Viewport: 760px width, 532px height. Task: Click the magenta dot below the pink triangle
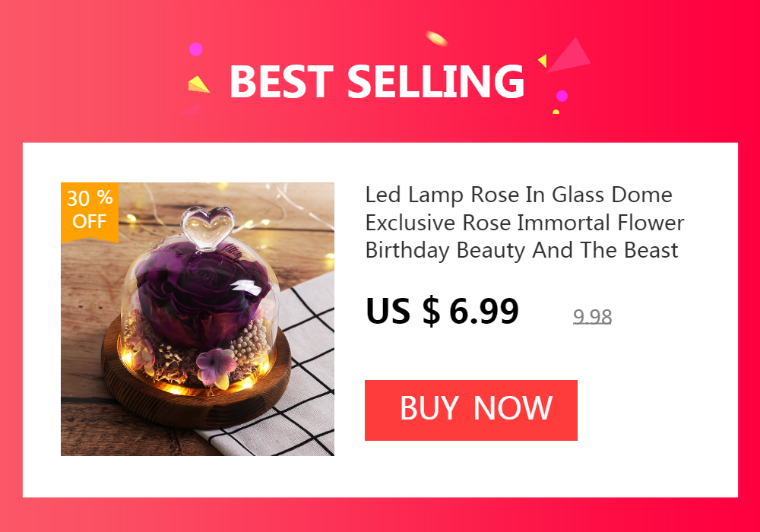562,96
